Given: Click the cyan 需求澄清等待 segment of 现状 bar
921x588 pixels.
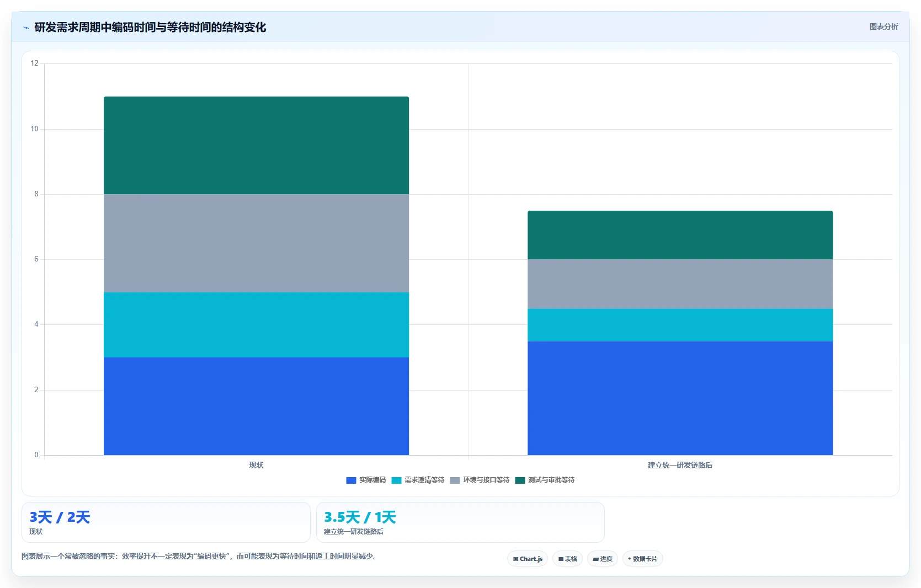Looking at the screenshot, I should pyautogui.click(x=256, y=325).
